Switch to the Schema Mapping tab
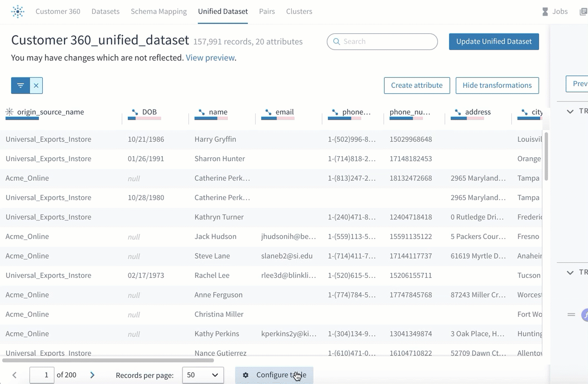Screen dimensions: 588x384 [x=158, y=12]
